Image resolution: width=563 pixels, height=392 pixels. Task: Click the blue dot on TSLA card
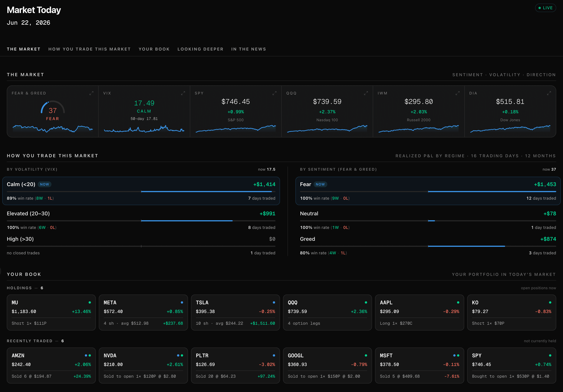pyautogui.click(x=274, y=302)
